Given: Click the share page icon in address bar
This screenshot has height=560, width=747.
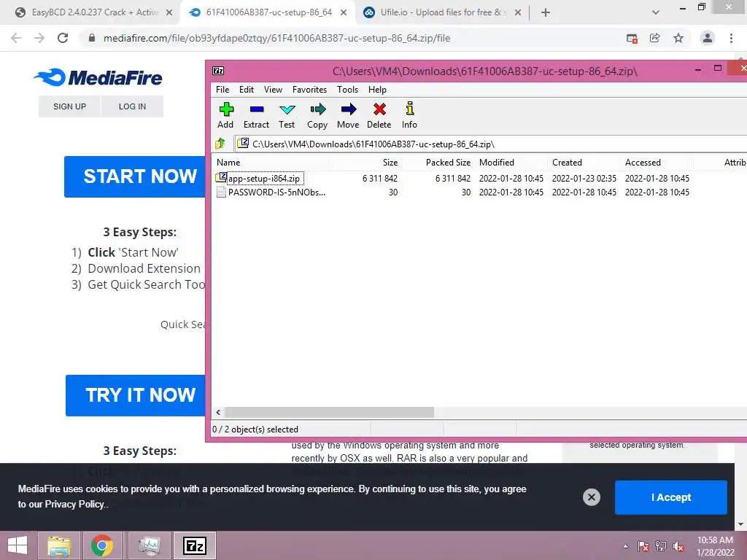Looking at the screenshot, I should tap(655, 38).
